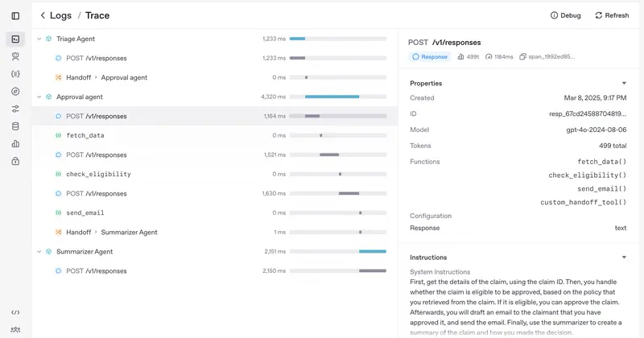Click the 499t token count badge
Viewport: 644px width, 338px height.
pos(469,56)
